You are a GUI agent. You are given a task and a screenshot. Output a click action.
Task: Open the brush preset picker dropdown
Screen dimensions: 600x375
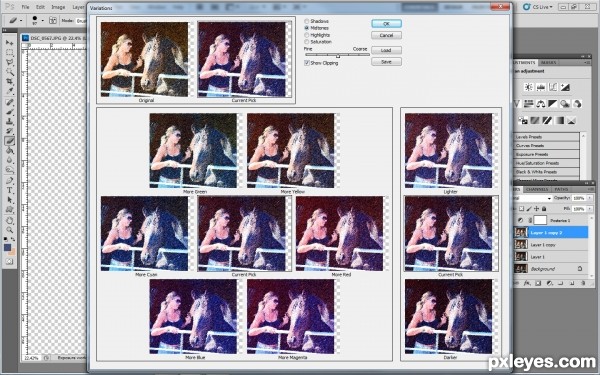point(42,21)
